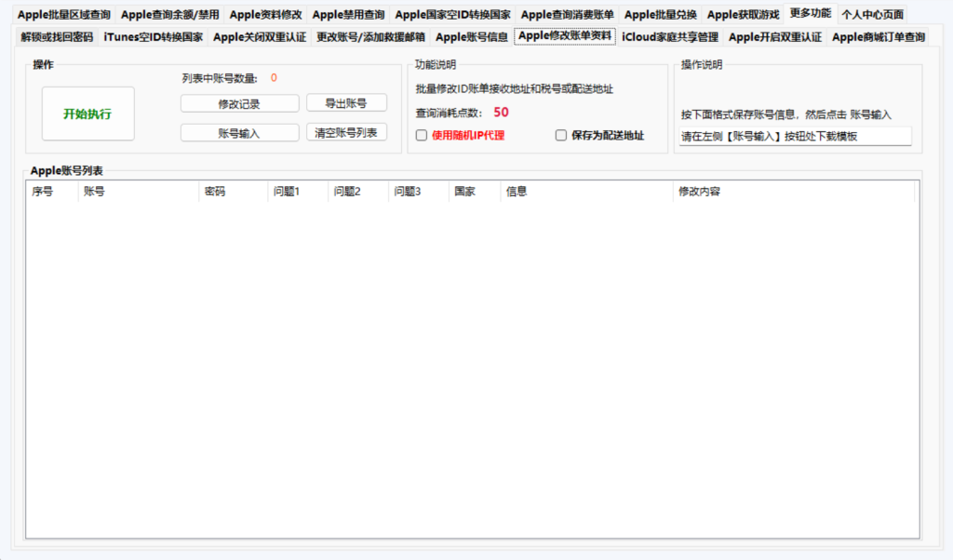Open the Apple查询余额/禁用 tab

point(169,15)
